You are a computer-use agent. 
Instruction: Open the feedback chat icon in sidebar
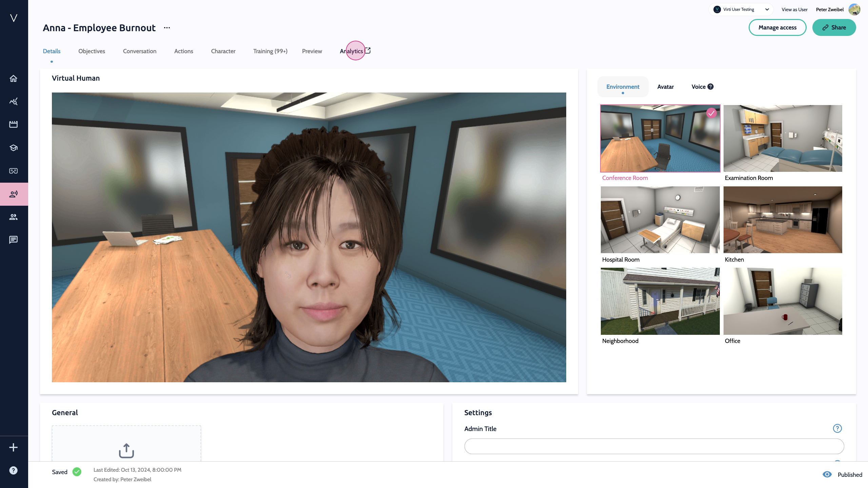pyautogui.click(x=14, y=240)
